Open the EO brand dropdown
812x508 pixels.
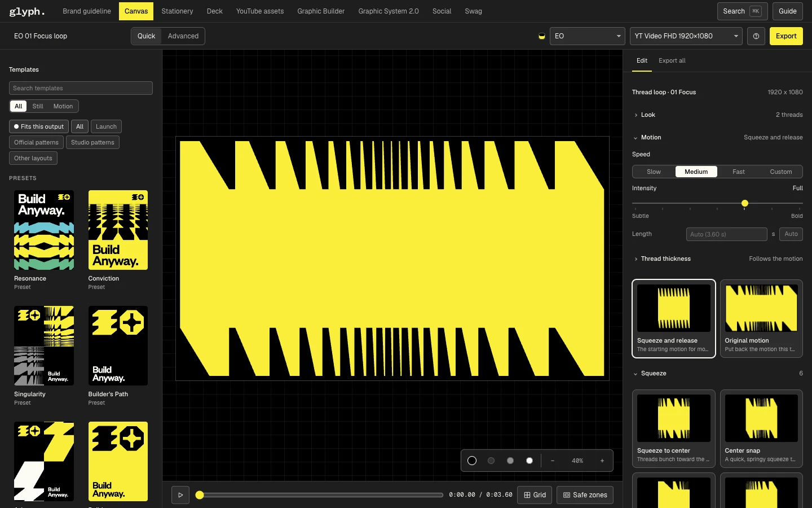[x=588, y=36]
